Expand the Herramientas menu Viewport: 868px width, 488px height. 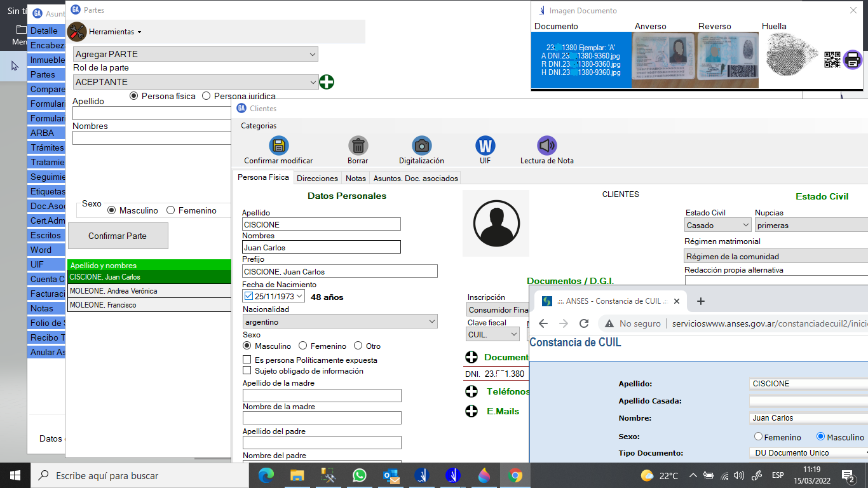click(x=114, y=32)
